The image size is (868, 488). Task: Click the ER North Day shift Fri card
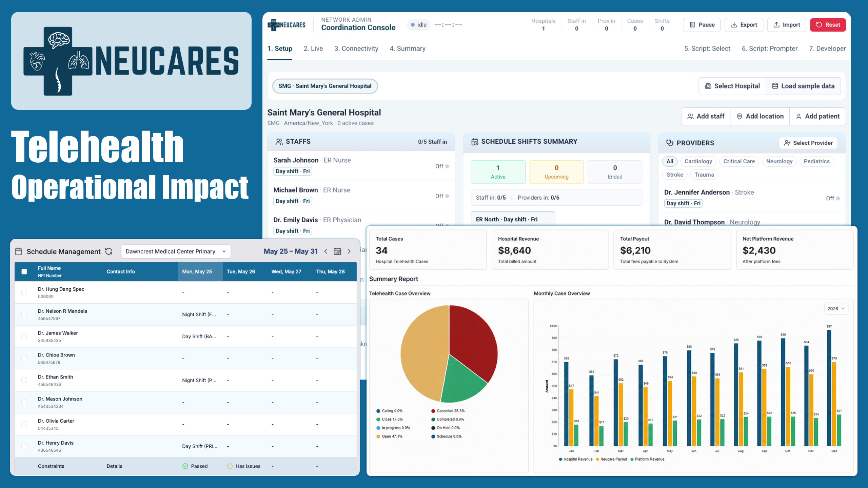pos(513,219)
